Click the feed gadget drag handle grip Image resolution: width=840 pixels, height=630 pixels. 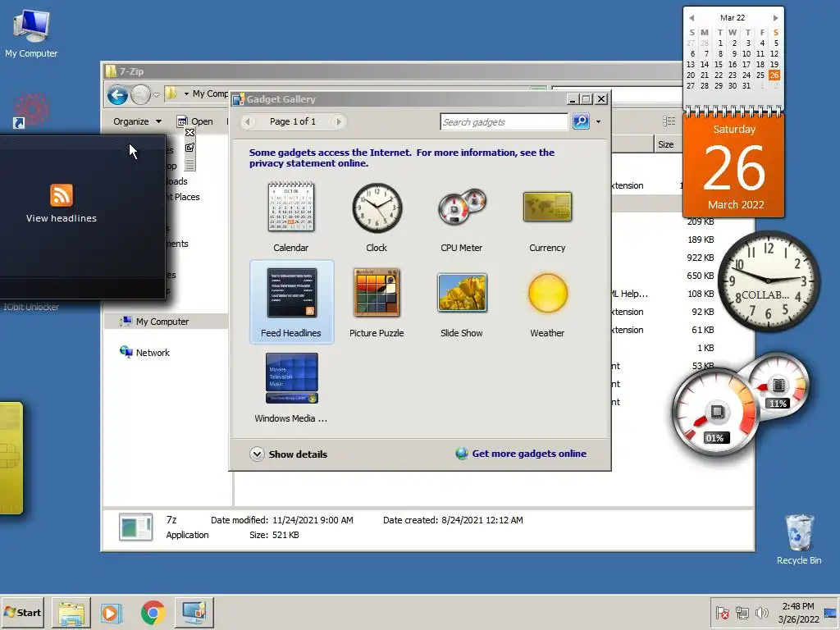click(189, 164)
